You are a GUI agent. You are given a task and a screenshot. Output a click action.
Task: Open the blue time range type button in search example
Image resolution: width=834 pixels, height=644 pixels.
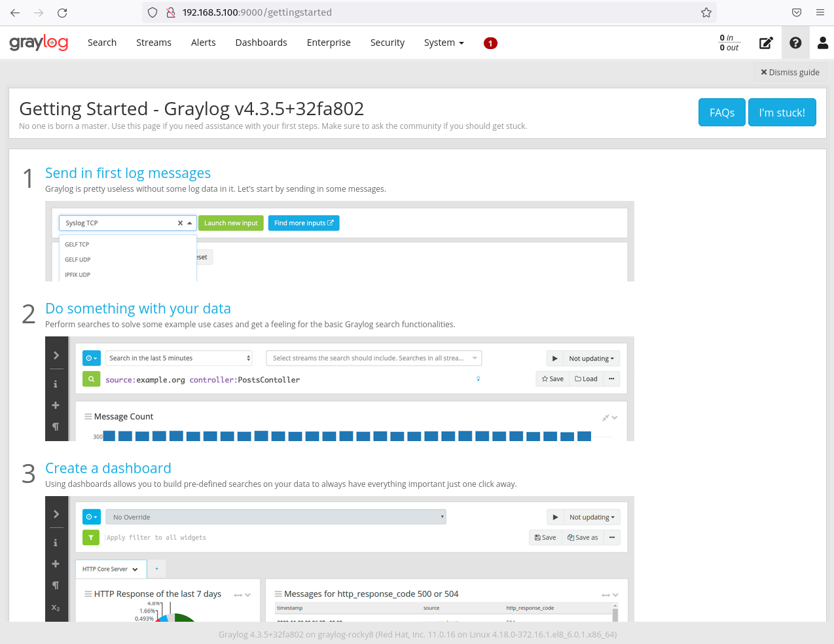[x=92, y=358]
